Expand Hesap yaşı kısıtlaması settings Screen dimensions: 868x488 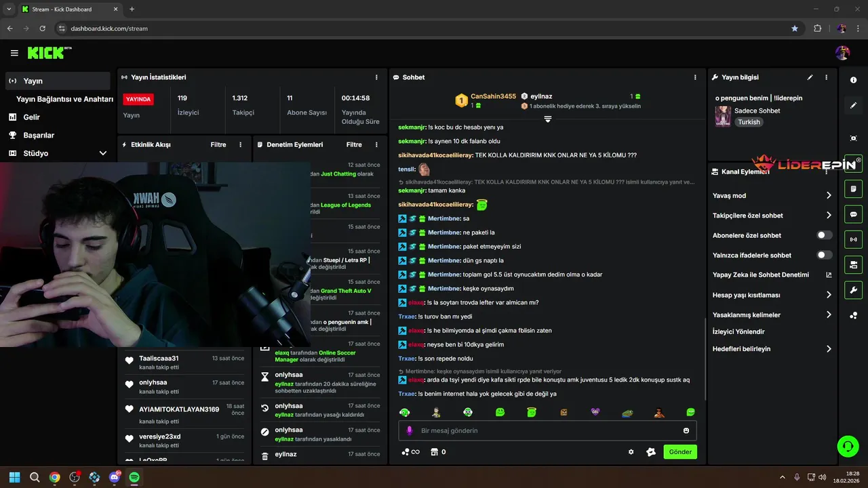click(829, 295)
